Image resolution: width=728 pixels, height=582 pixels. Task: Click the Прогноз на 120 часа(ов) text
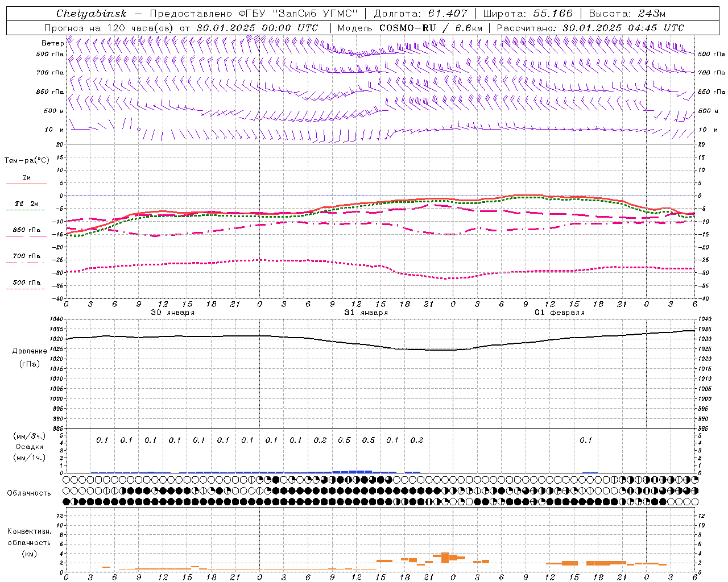click(109, 28)
